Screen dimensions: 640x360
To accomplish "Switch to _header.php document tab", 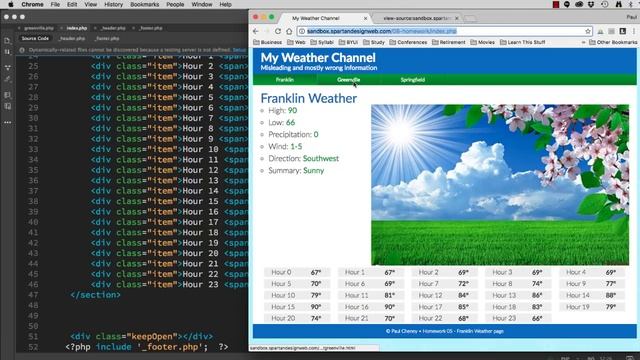I will (113, 28).
